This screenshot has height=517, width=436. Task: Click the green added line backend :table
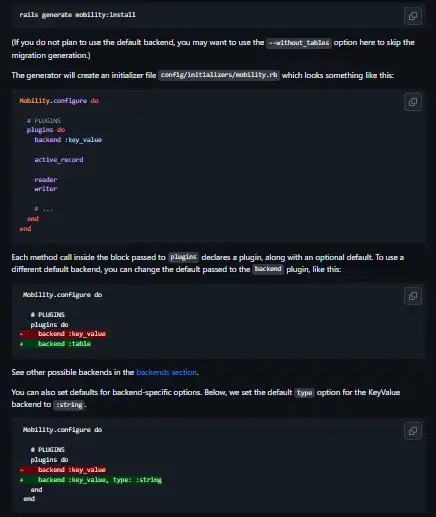[x=55, y=344]
